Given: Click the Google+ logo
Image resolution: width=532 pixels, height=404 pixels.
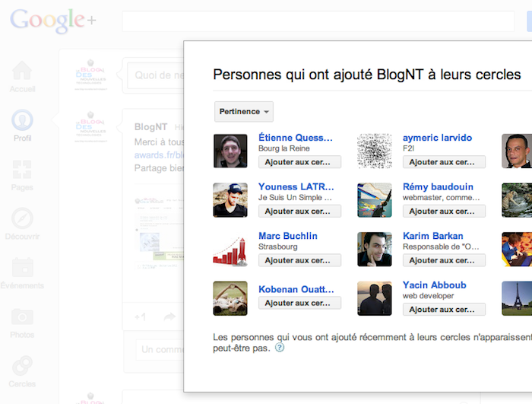Looking at the screenshot, I should pos(53,20).
